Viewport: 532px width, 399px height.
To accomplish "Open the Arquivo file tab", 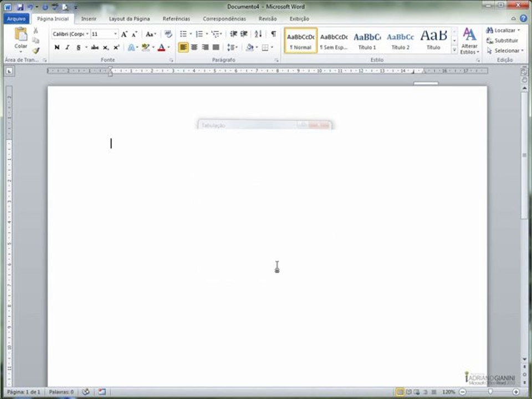I will tap(16, 19).
